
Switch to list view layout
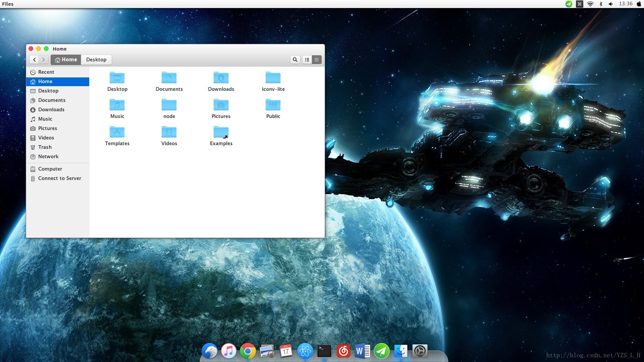(307, 60)
